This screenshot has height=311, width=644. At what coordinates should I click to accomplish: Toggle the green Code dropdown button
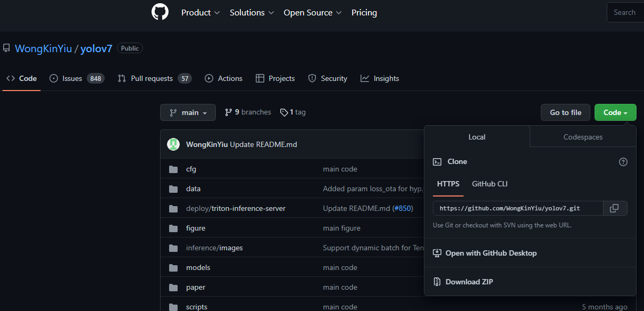pyautogui.click(x=615, y=112)
